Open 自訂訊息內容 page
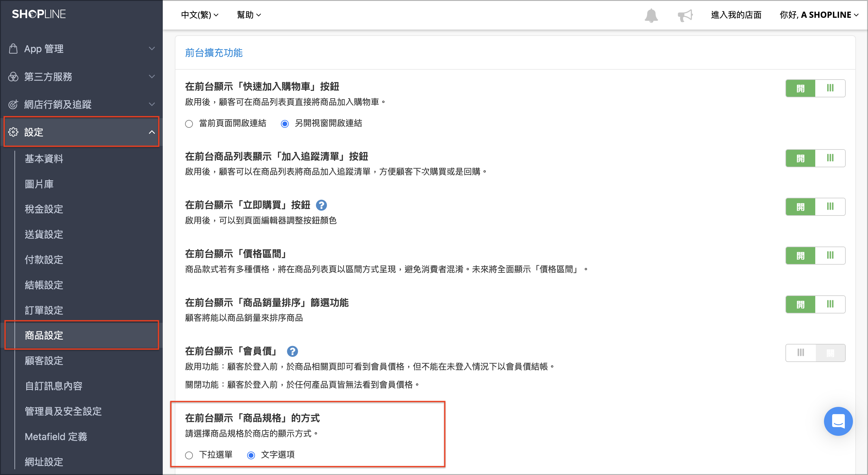868x475 pixels. [54, 386]
